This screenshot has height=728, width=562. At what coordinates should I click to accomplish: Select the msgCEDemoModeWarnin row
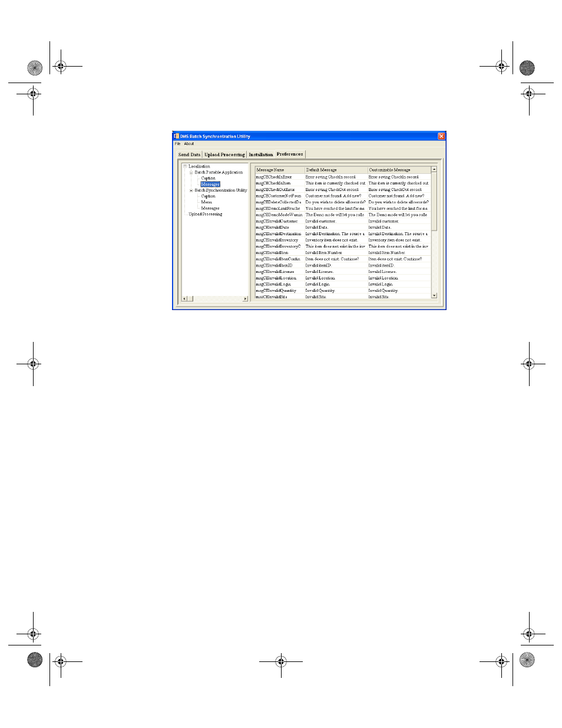[x=343, y=215]
